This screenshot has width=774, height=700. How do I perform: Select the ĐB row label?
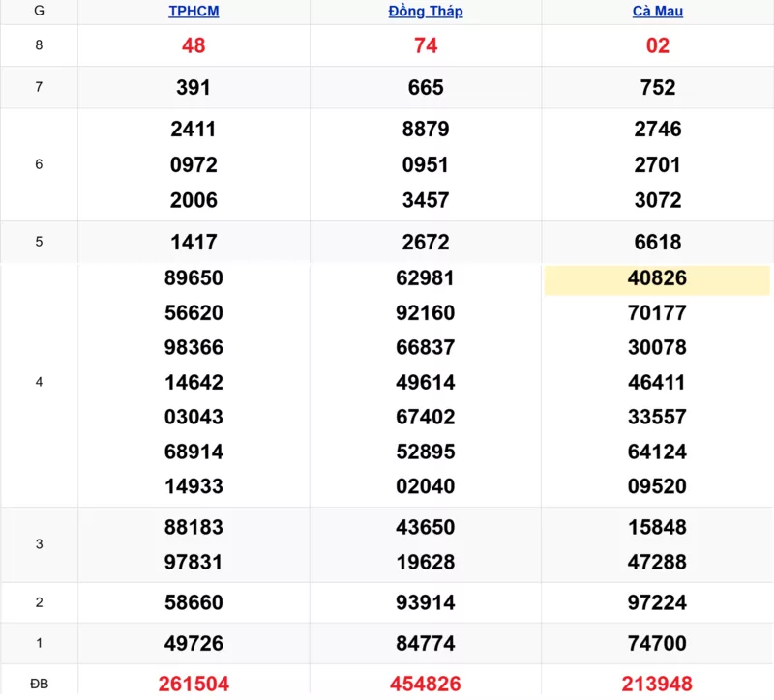click(x=39, y=684)
